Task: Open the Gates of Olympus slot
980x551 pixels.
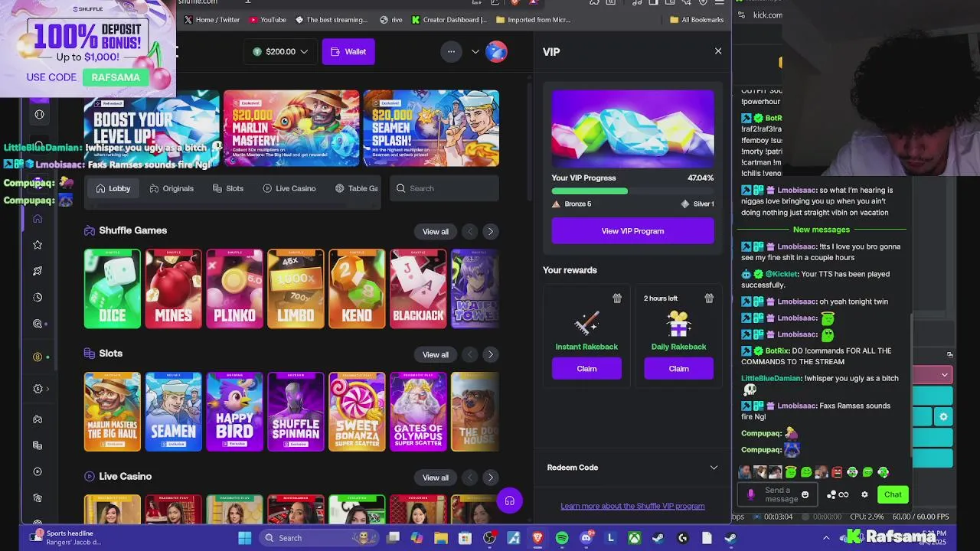Action: 418,412
